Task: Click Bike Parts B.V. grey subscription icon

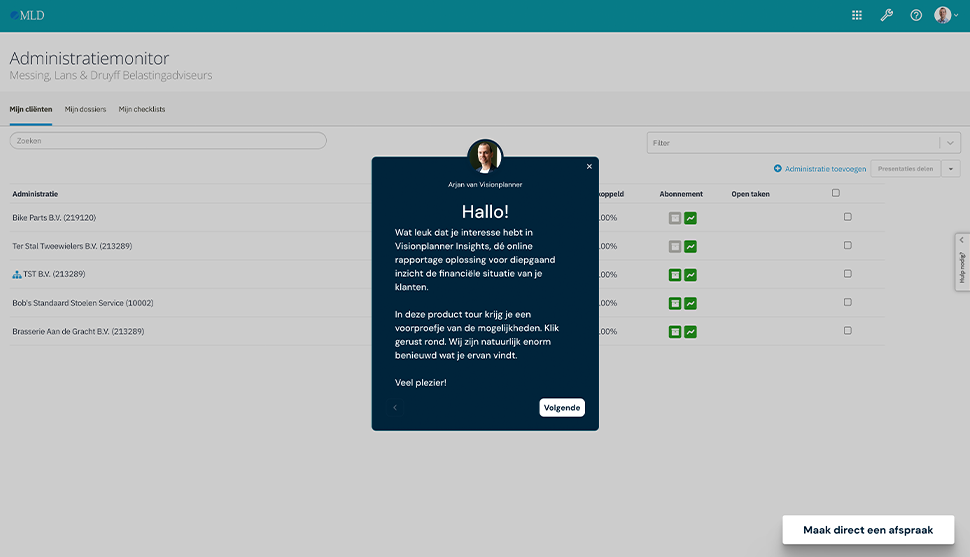Action: coord(675,218)
